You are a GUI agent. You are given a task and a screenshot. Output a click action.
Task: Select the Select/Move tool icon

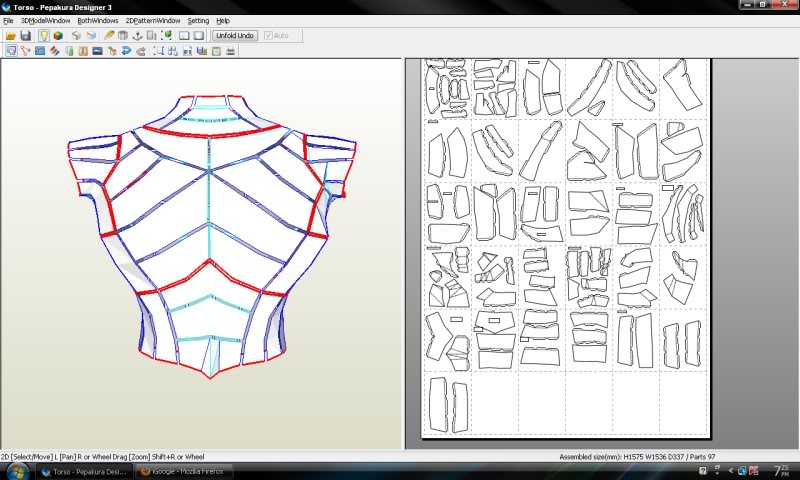click(11, 51)
